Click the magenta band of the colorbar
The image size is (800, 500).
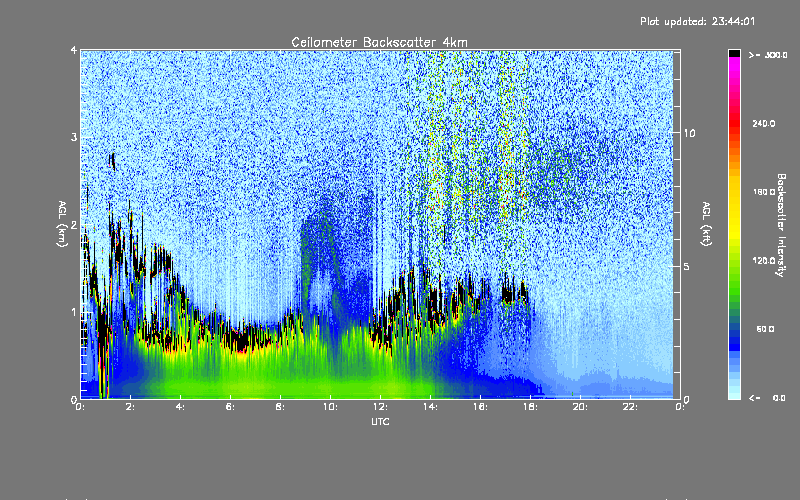(x=734, y=65)
